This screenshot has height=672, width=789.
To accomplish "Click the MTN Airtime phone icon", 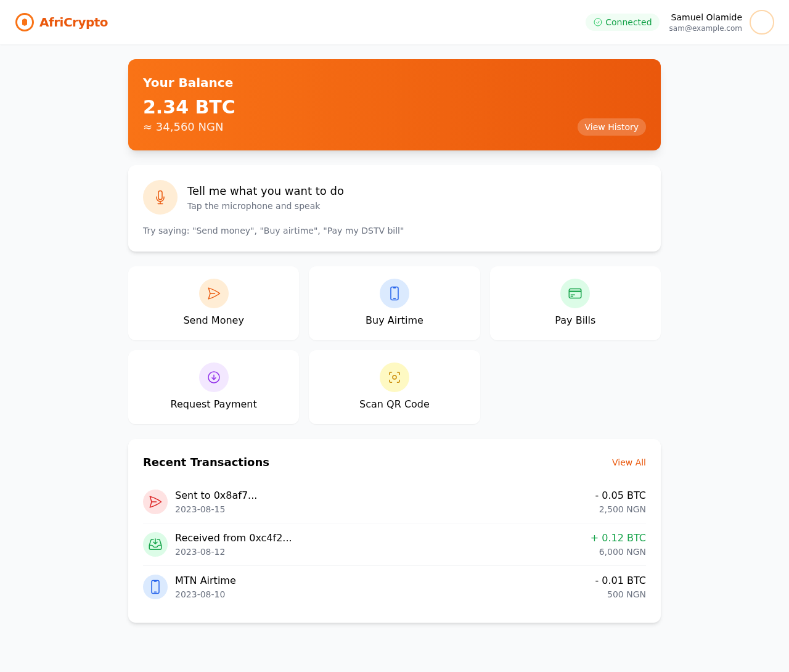I will 155,586.
